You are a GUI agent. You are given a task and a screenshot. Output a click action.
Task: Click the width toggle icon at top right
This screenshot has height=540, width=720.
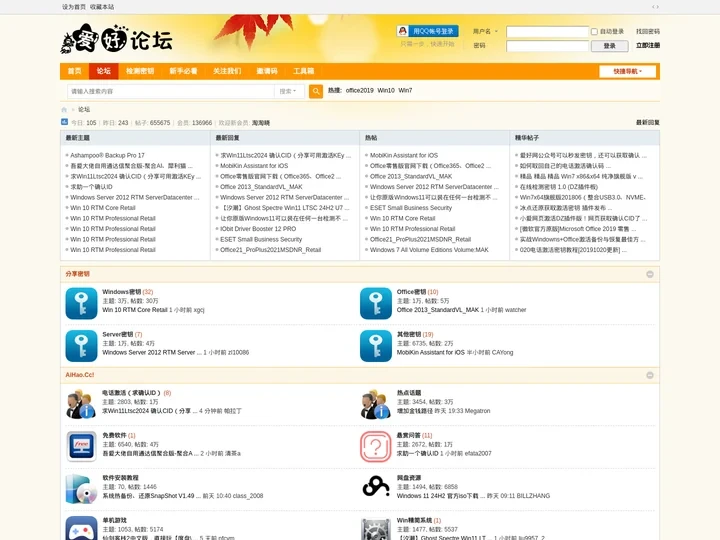point(655,7)
